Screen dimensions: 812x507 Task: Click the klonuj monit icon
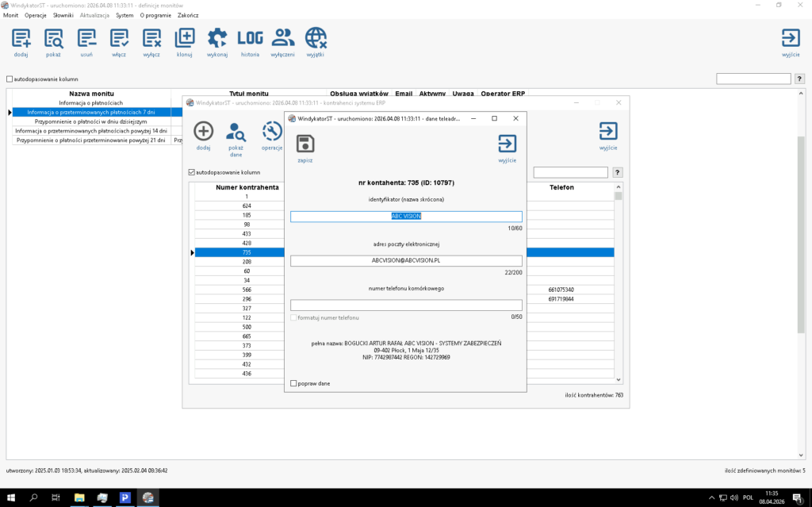coord(185,38)
